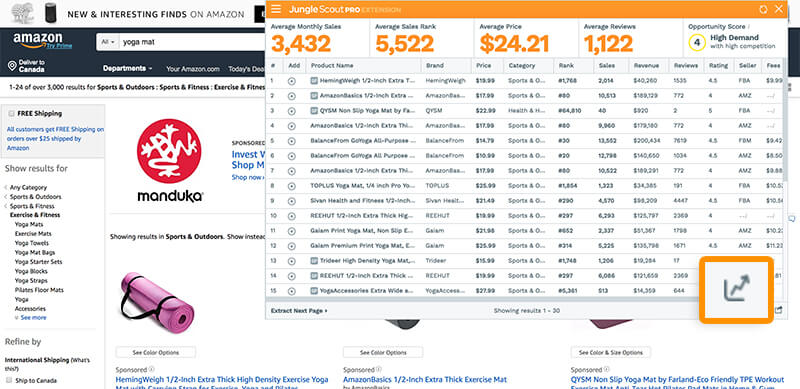Open the All search category dropdown
Screen dimensions: 800x389
click(107, 42)
